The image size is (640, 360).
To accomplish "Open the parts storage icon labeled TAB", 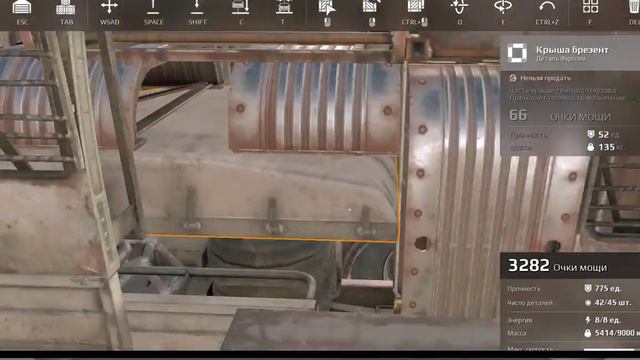I will 66,7.
